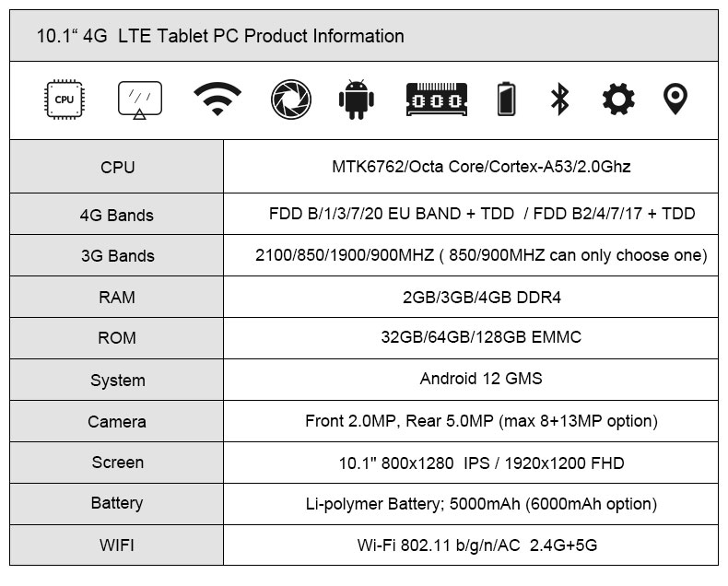Click the RAM memory module icon
This screenshot has width=728, height=586.
click(x=437, y=100)
